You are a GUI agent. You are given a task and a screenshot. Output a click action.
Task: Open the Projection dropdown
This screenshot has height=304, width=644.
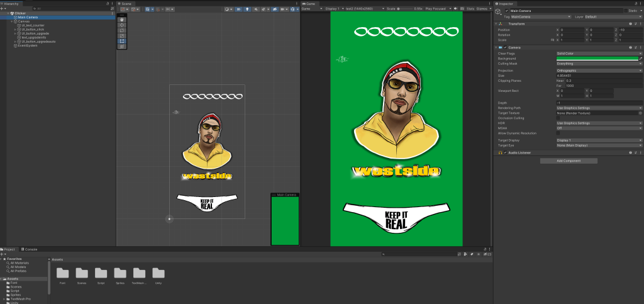pyautogui.click(x=599, y=70)
